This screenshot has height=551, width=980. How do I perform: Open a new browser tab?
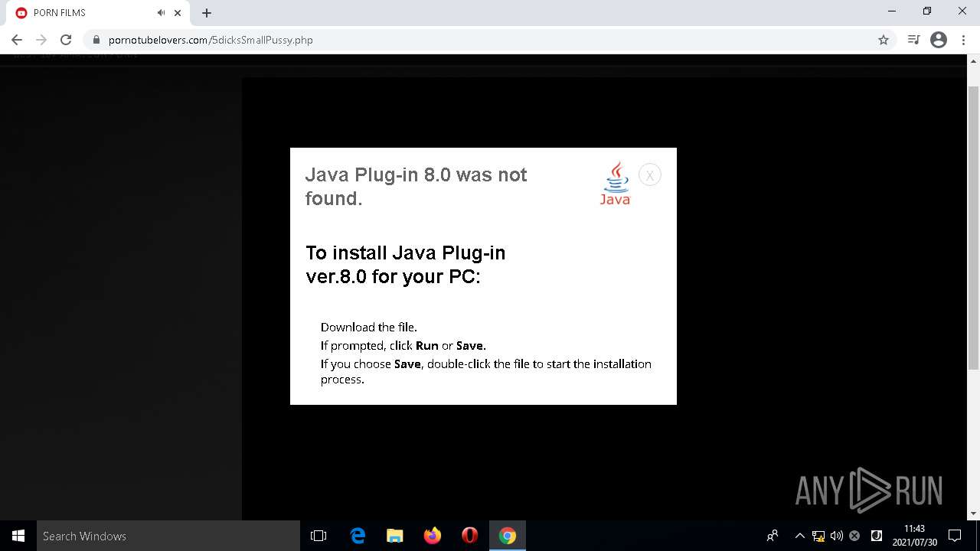[x=207, y=13]
